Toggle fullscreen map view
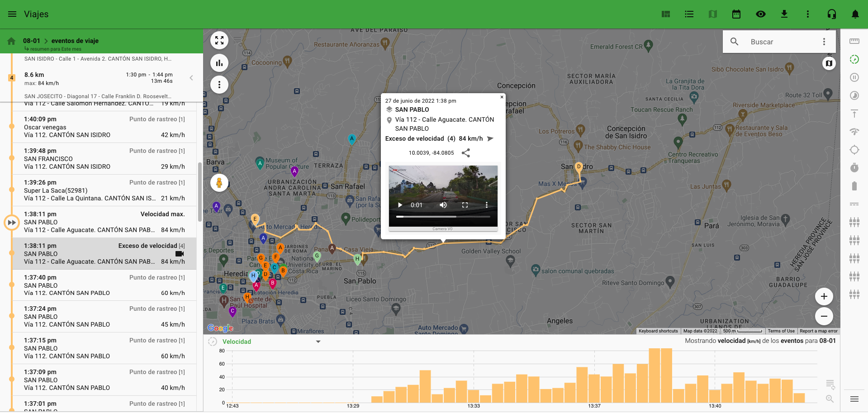This screenshot has width=868, height=413. click(219, 40)
